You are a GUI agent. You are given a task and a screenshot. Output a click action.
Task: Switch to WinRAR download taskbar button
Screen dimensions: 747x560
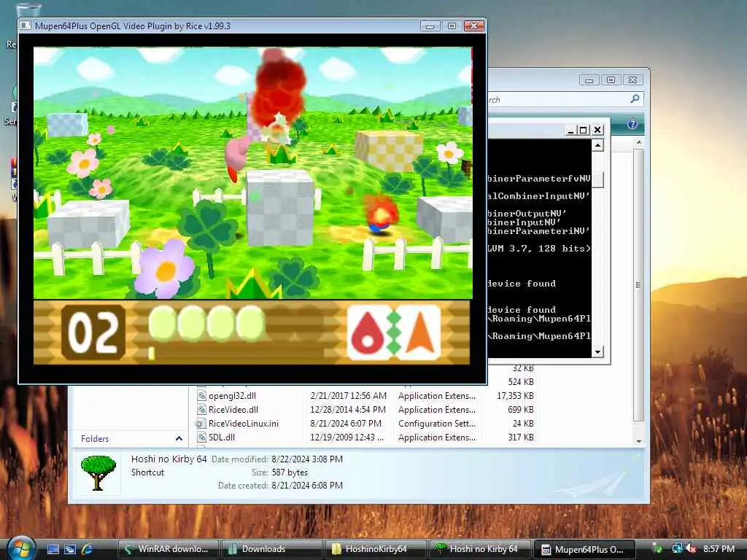click(167, 549)
